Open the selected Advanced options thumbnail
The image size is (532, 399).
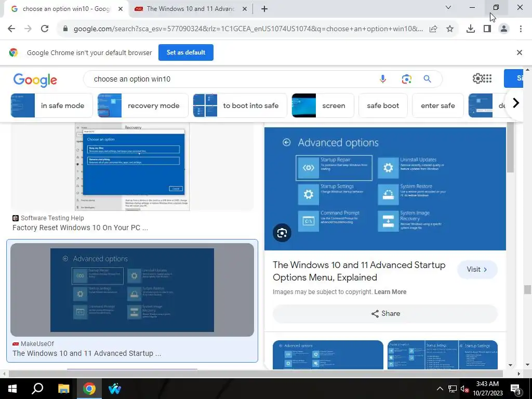(132, 290)
